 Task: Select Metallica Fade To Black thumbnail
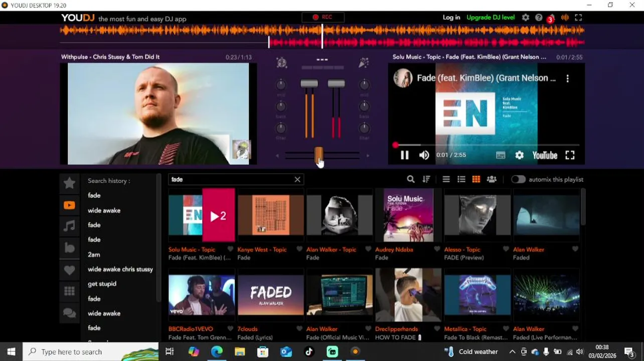pyautogui.click(x=477, y=295)
